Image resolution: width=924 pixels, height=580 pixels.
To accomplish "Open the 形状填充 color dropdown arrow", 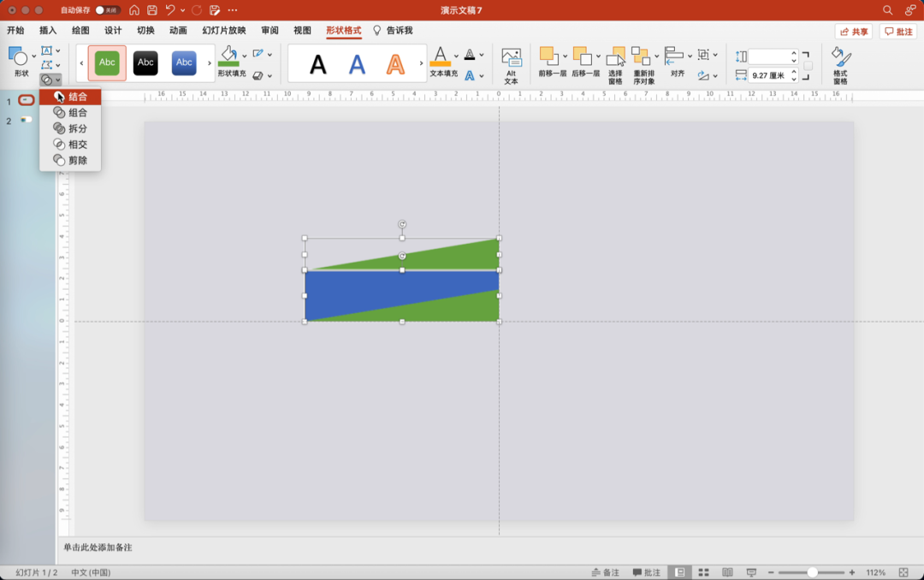I will coord(245,56).
